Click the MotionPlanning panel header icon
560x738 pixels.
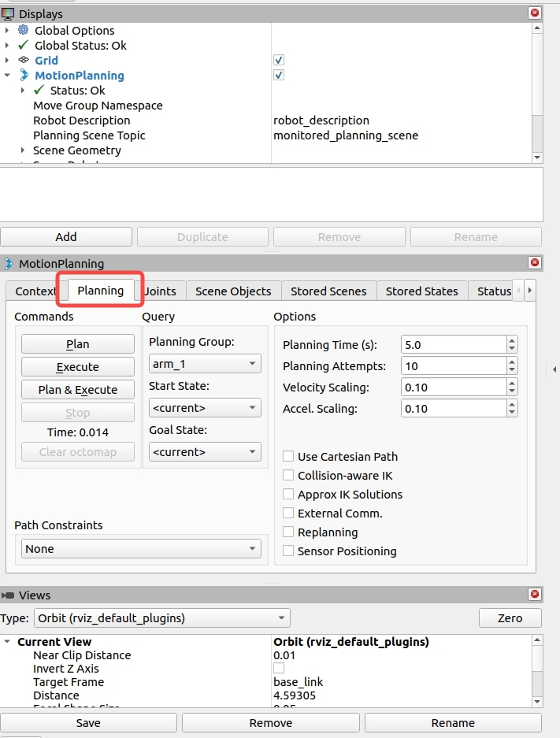(9, 264)
